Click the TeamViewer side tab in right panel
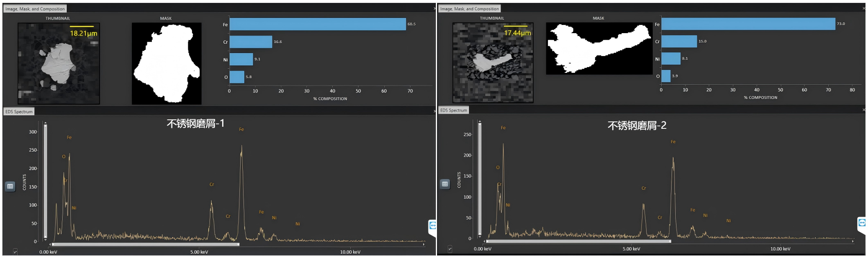Screen dimensions: 868x258 pyautogui.click(x=861, y=224)
